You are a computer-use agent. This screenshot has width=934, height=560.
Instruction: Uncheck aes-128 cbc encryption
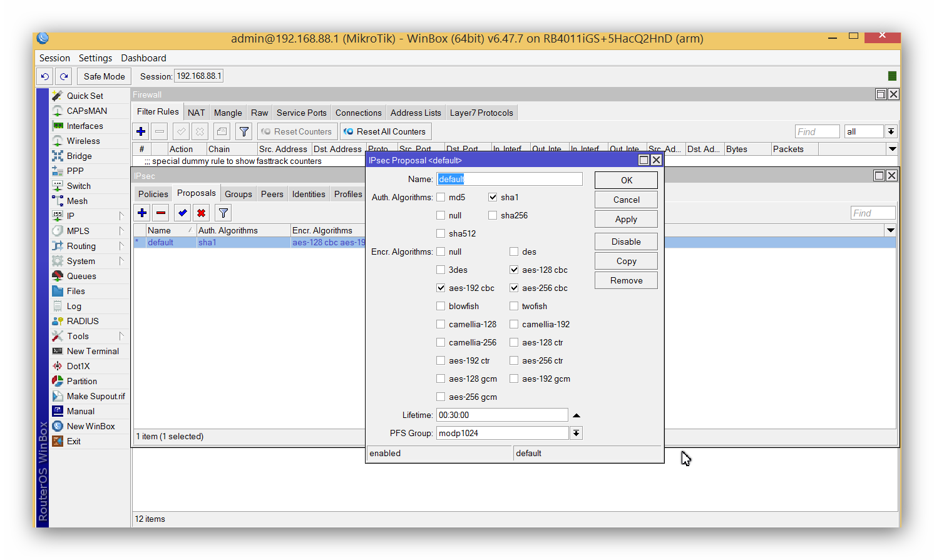click(x=514, y=270)
